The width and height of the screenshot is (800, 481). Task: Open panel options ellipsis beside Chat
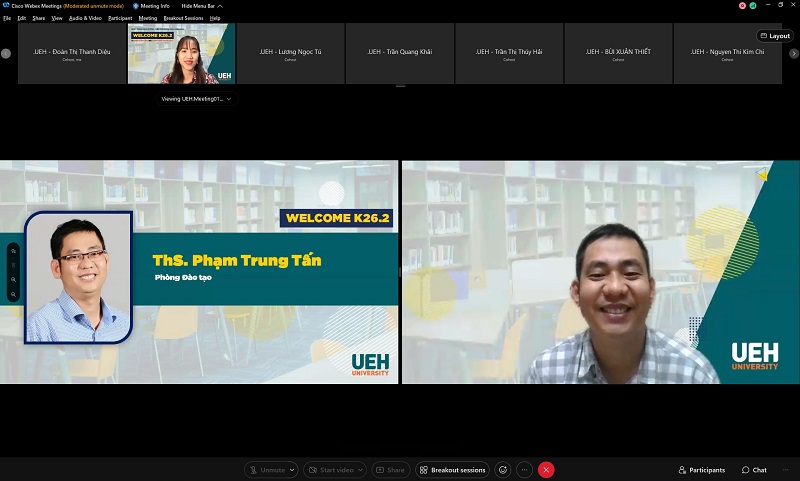(785, 470)
